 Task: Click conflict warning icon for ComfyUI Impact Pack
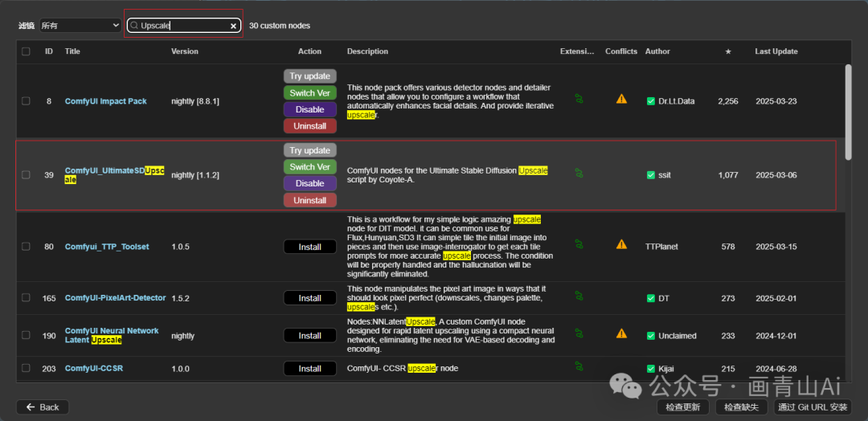[621, 99]
